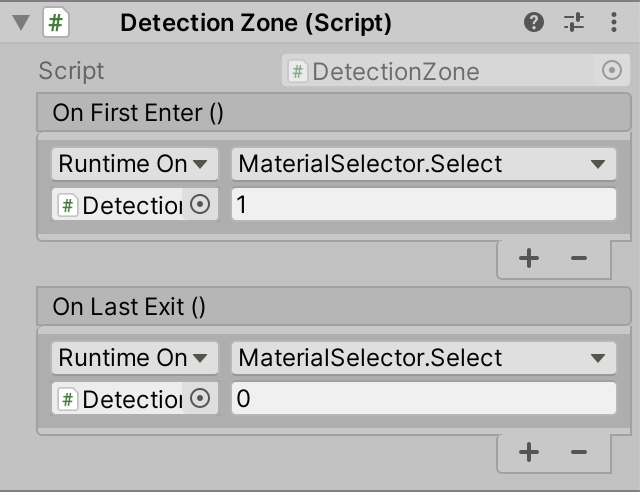The image size is (640, 492).
Task: Open the component help reference icon
Action: tap(534, 22)
